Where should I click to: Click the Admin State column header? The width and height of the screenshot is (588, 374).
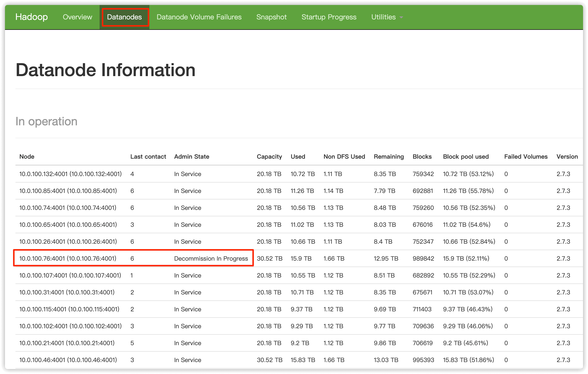point(192,157)
